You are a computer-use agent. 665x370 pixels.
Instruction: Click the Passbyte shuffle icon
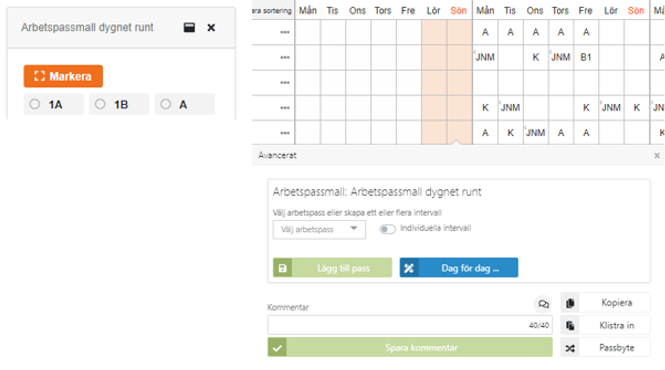tap(570, 348)
